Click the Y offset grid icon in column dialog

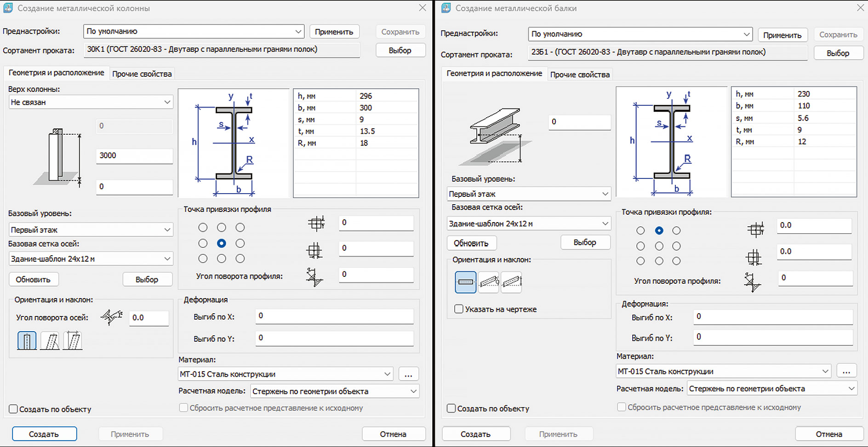pyautogui.click(x=314, y=250)
